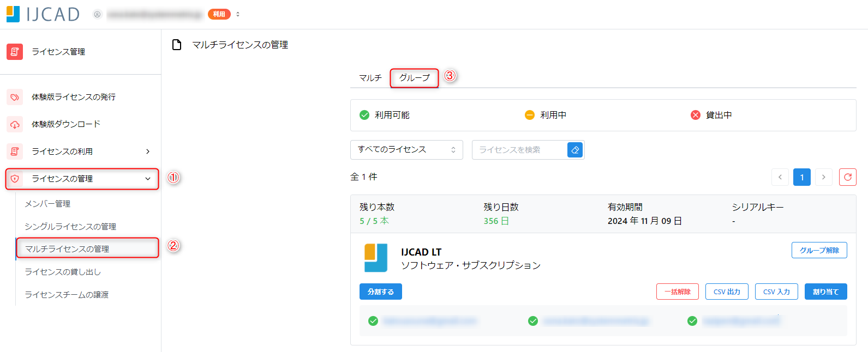The width and height of the screenshot is (868, 352).
Task: Click the ライセンスの利用 sidebar icon
Action: pos(15,151)
